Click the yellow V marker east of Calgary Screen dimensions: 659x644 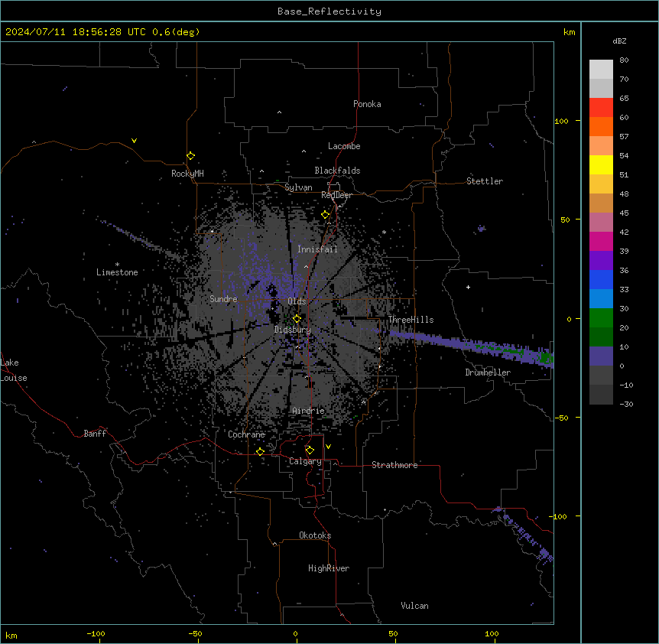pyautogui.click(x=328, y=447)
